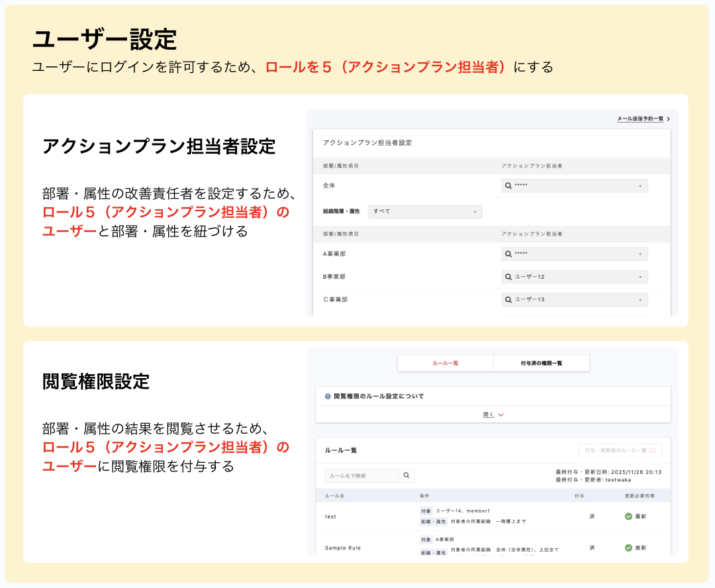Click the green 最新 checkmark on Sample Rule
Viewport: 715px width, 588px height.
(629, 548)
